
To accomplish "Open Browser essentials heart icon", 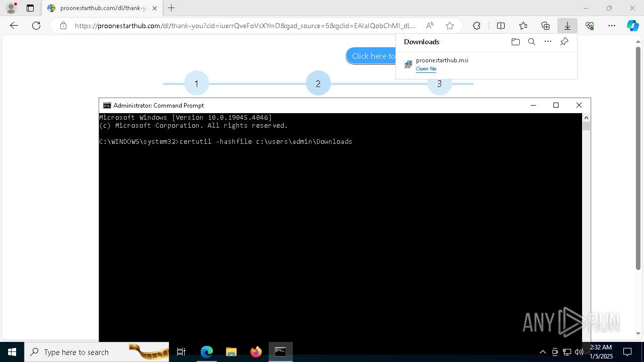I will 590,26.
